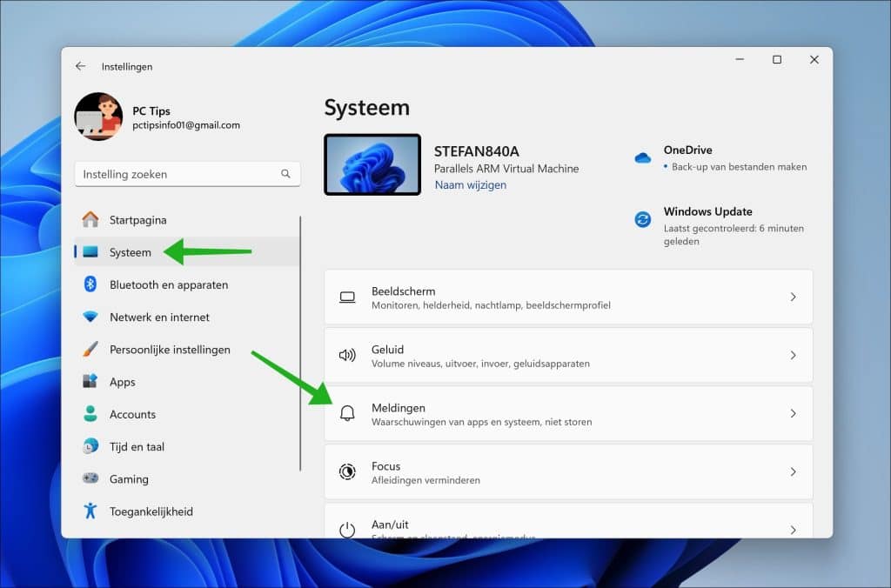Open the Focus settings row
The width and height of the screenshot is (891, 588).
point(568,472)
